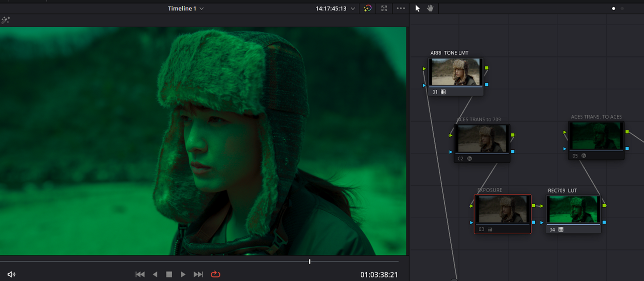Click node 01 blue key input
The height and width of the screenshot is (281, 644).
point(425,85)
